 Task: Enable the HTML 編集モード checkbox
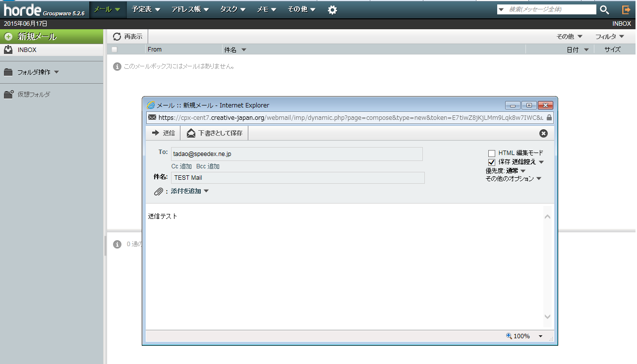pyautogui.click(x=492, y=154)
